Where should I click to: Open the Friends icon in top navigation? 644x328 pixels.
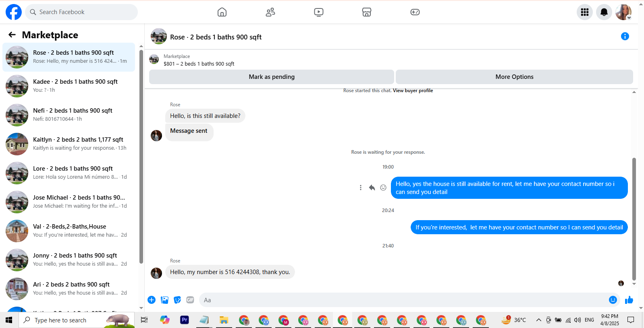click(x=270, y=12)
